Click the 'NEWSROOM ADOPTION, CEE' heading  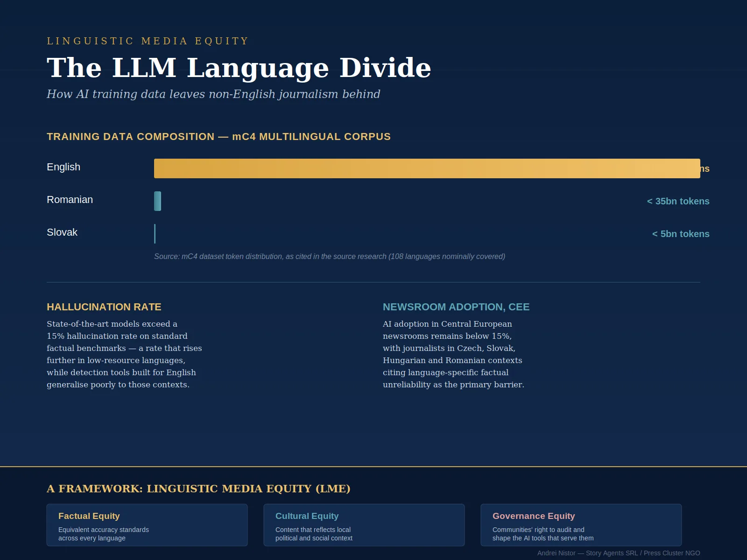click(x=456, y=307)
